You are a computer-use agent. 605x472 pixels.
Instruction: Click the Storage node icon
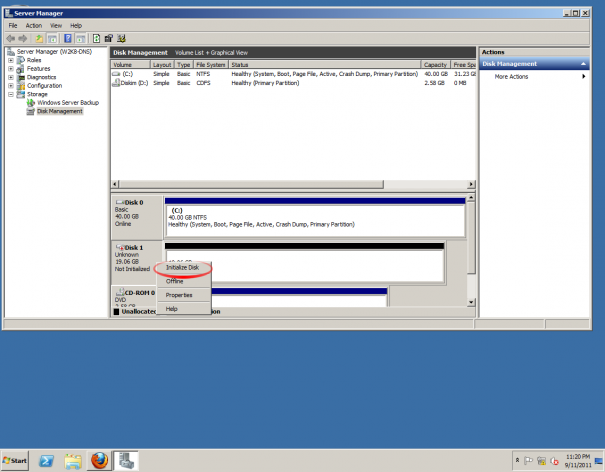click(21, 94)
